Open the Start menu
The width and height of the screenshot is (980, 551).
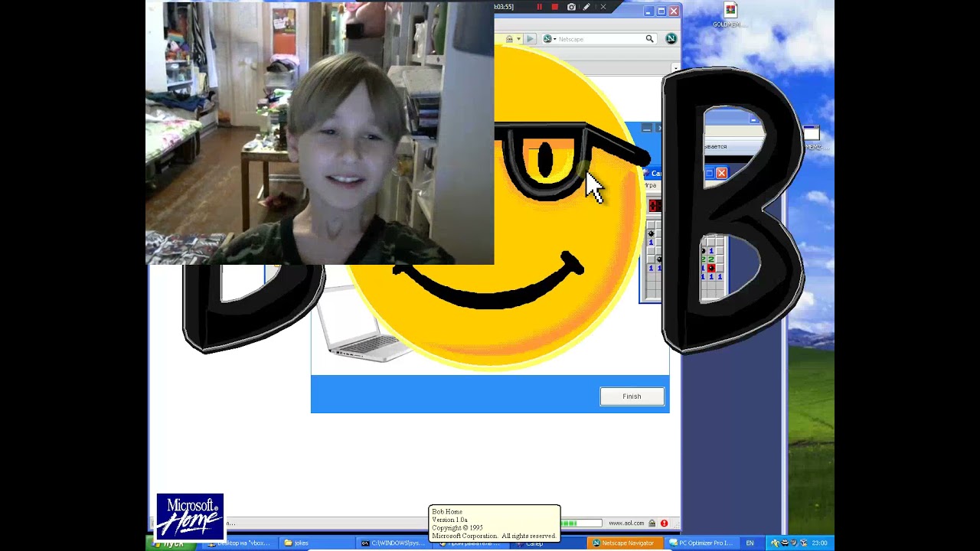170,543
